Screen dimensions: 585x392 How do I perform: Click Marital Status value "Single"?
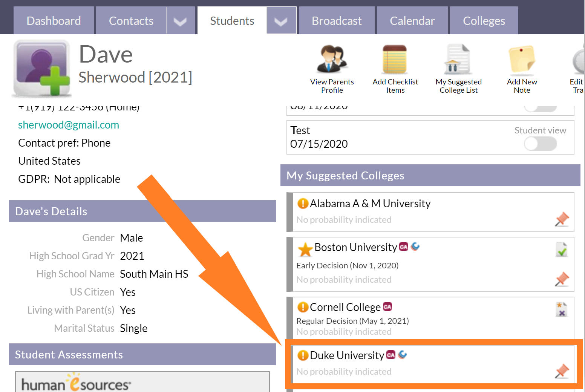tap(133, 328)
